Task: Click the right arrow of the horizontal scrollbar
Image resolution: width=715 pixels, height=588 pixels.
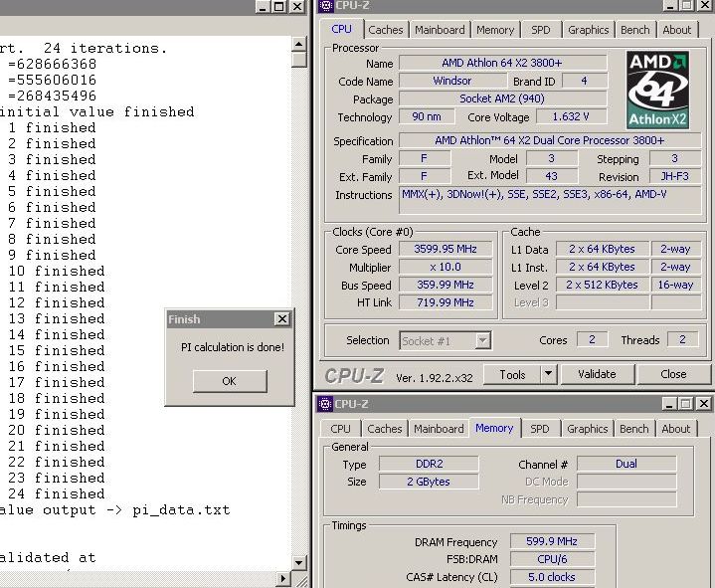Action: click(x=285, y=578)
